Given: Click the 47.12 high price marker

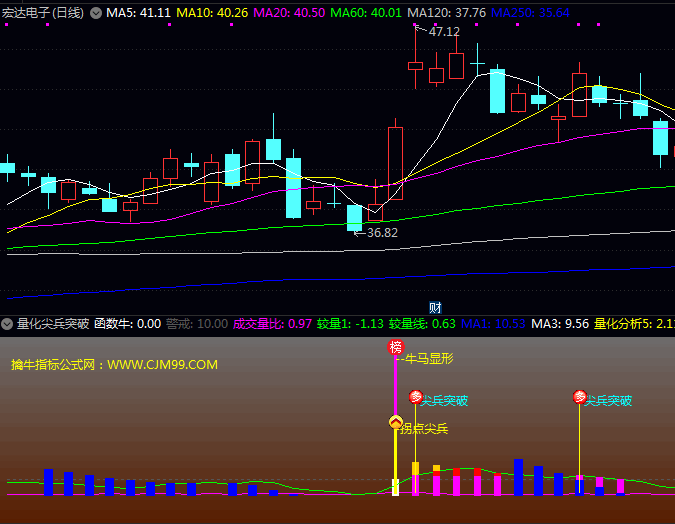Looking at the screenshot, I should coord(444,31).
